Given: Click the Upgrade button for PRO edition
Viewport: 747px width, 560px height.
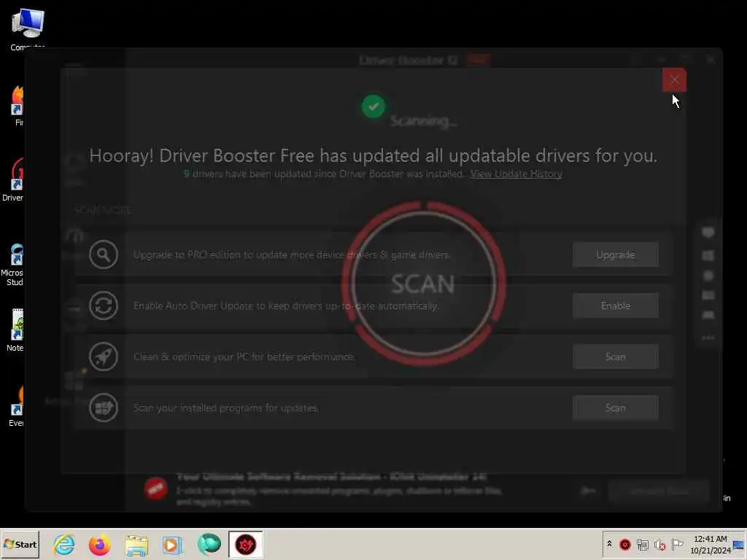Looking at the screenshot, I should click(616, 254).
